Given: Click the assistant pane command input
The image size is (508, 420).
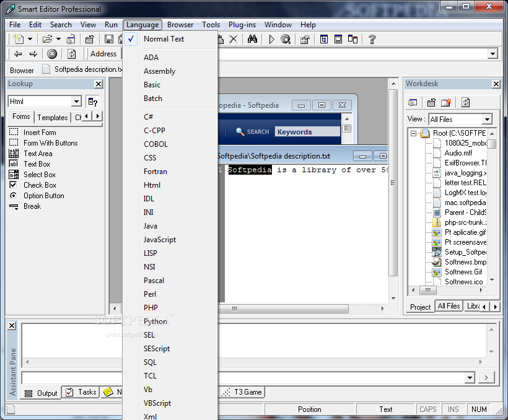Looking at the screenshot, I should [243, 377].
